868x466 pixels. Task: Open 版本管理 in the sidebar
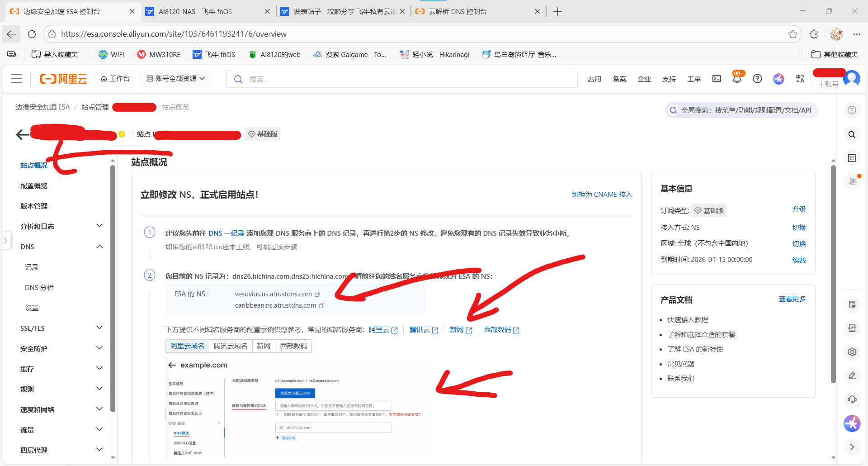tap(34, 206)
